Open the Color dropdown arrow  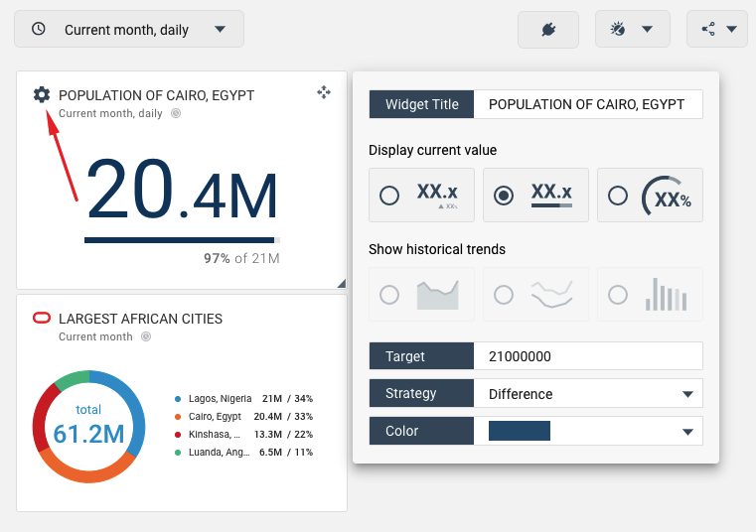coord(688,432)
